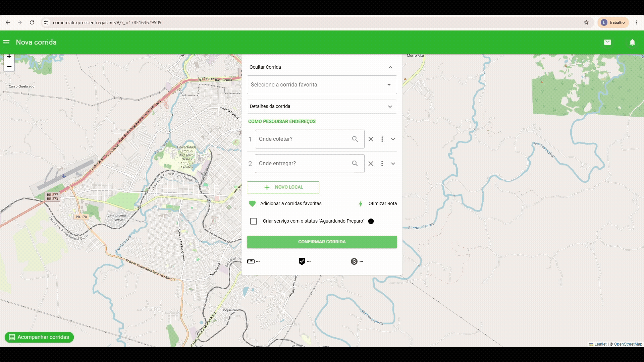Image resolution: width=644 pixels, height=362 pixels.
Task: Open the hamburger menu beside Nova corrida
Action: 6,42
